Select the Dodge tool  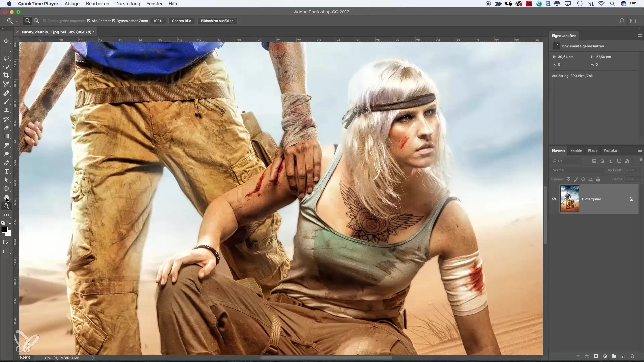6,154
